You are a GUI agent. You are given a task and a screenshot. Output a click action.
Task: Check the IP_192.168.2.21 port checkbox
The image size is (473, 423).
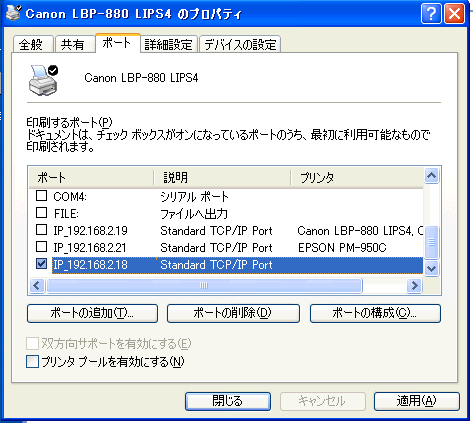click(x=41, y=247)
